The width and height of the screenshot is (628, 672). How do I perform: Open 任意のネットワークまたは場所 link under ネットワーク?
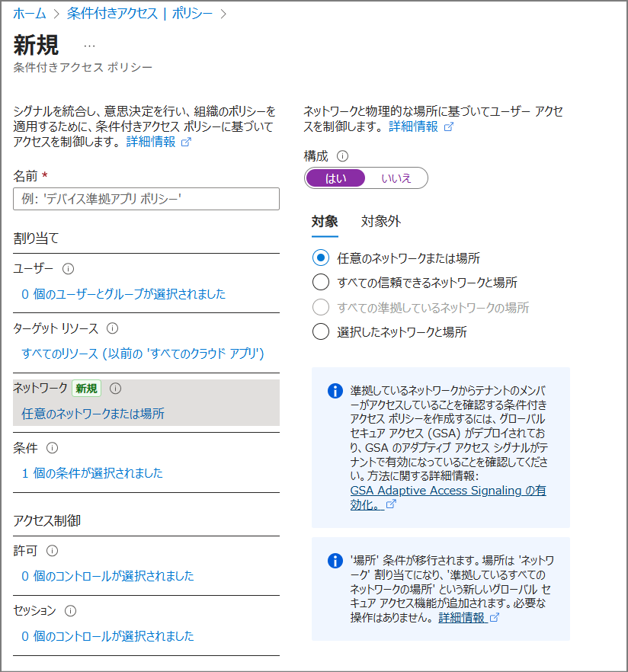tap(93, 414)
